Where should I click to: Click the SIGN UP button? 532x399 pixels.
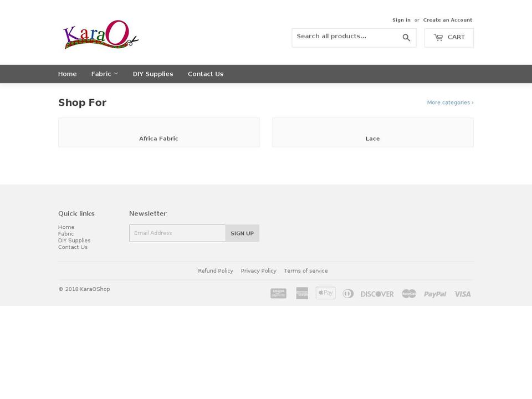click(242, 233)
